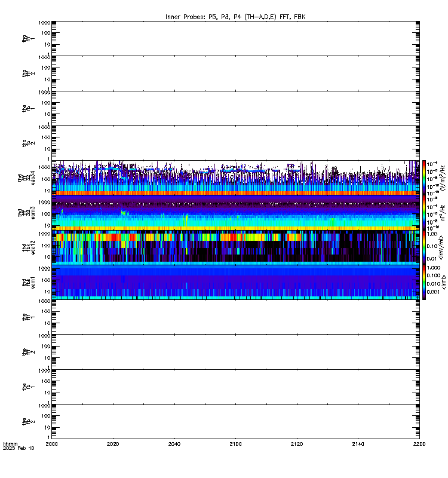The height and width of the screenshot is (478, 448).
Task: Click the 'hhmm' axis unit label
Action: [10, 444]
